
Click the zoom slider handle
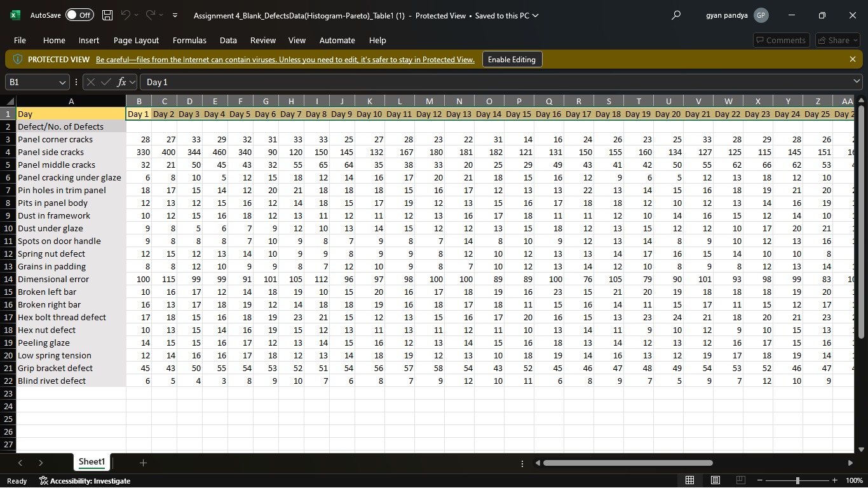point(797,480)
